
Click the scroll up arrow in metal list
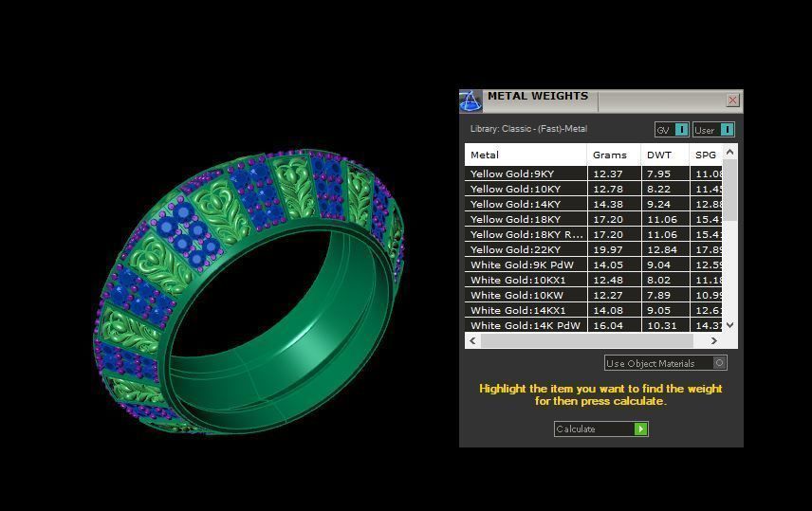(x=730, y=153)
